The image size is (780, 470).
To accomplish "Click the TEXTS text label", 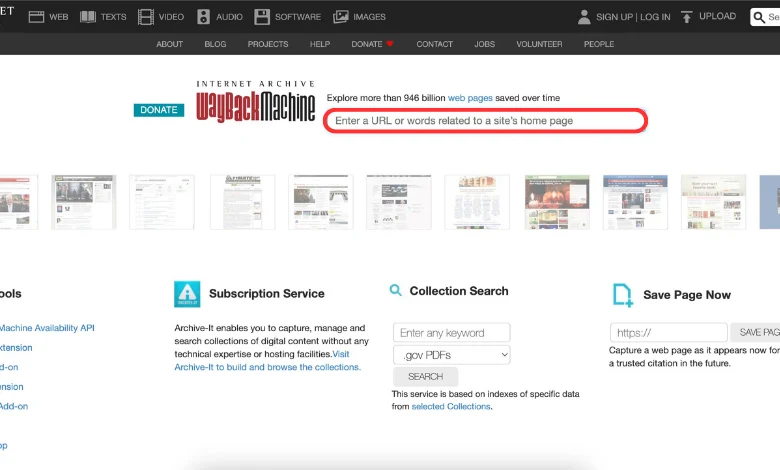I will [x=113, y=17].
